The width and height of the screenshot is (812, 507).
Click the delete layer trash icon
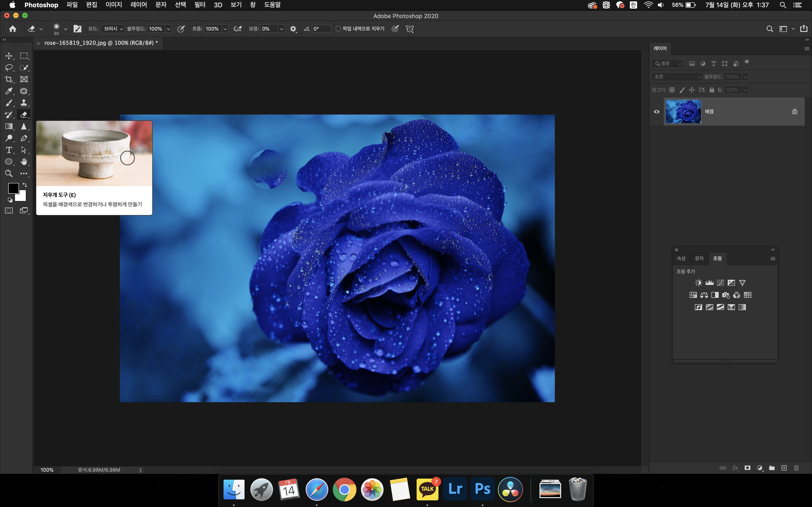click(796, 468)
